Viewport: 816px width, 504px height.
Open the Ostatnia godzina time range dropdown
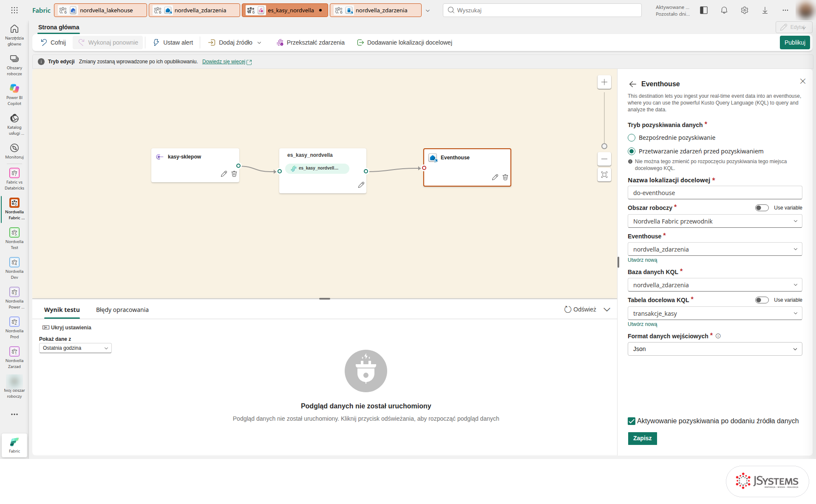pos(75,348)
